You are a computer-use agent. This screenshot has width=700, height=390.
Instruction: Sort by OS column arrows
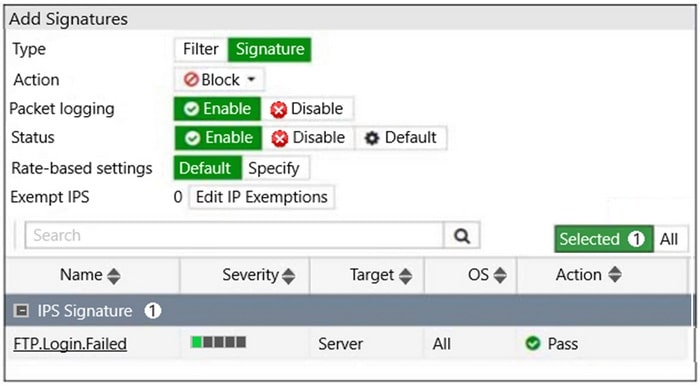[500, 275]
